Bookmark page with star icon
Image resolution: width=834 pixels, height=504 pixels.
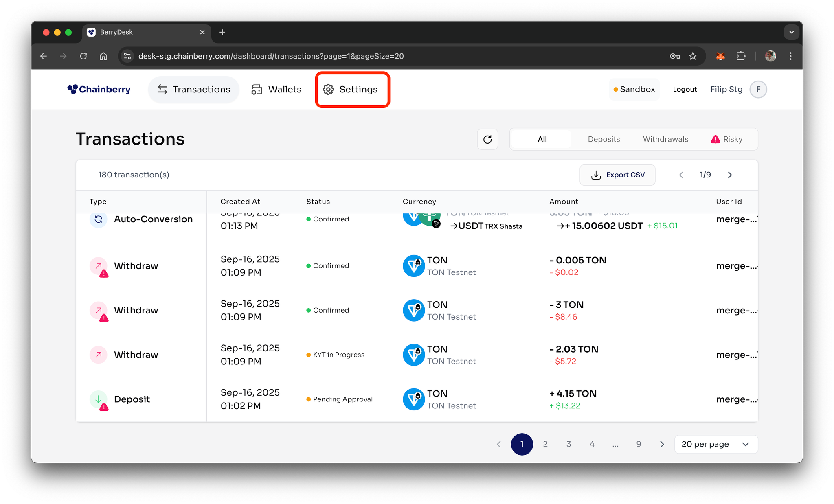[693, 56]
